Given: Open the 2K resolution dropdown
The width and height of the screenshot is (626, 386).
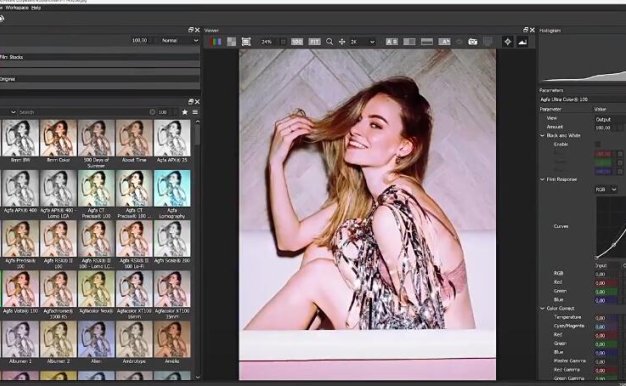Looking at the screenshot, I should (363, 42).
